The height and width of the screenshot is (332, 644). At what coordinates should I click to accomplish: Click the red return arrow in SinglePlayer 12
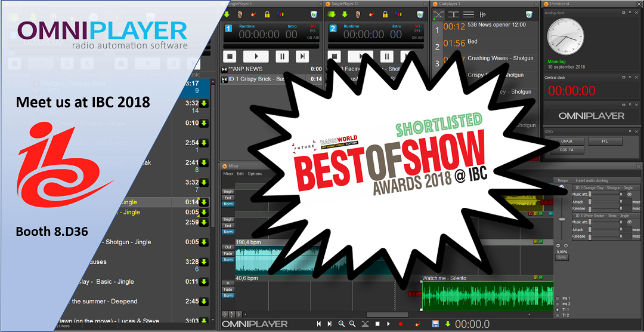(x=371, y=15)
